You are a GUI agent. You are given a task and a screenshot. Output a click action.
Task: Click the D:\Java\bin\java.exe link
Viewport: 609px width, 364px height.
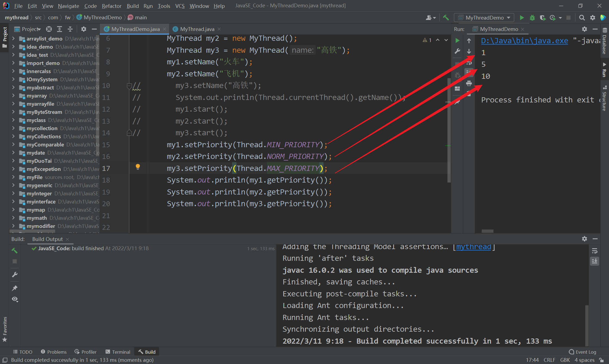point(524,41)
